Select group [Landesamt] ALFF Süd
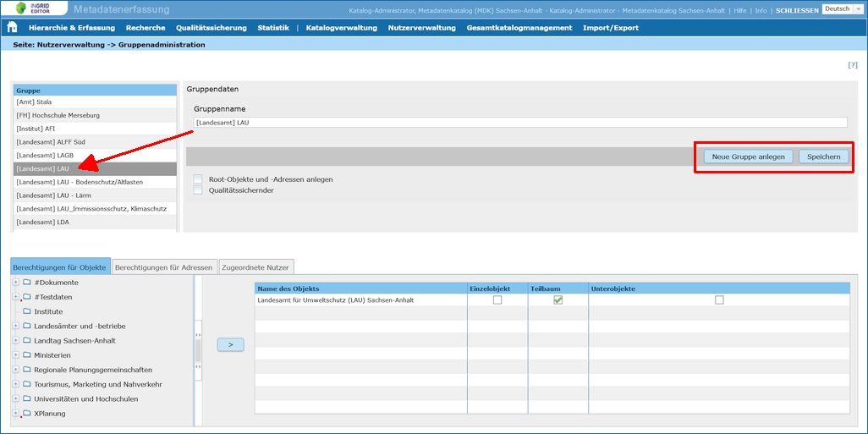This screenshot has width=868, height=434. point(95,142)
